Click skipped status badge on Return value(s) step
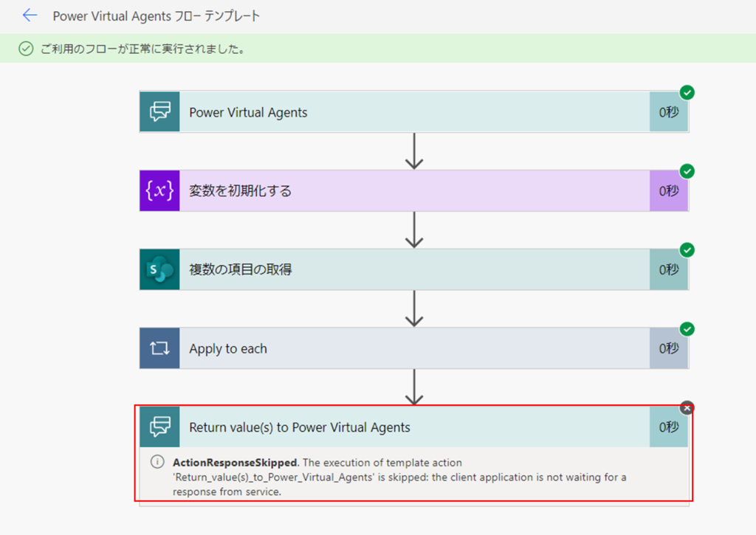756x535 pixels. click(x=687, y=408)
